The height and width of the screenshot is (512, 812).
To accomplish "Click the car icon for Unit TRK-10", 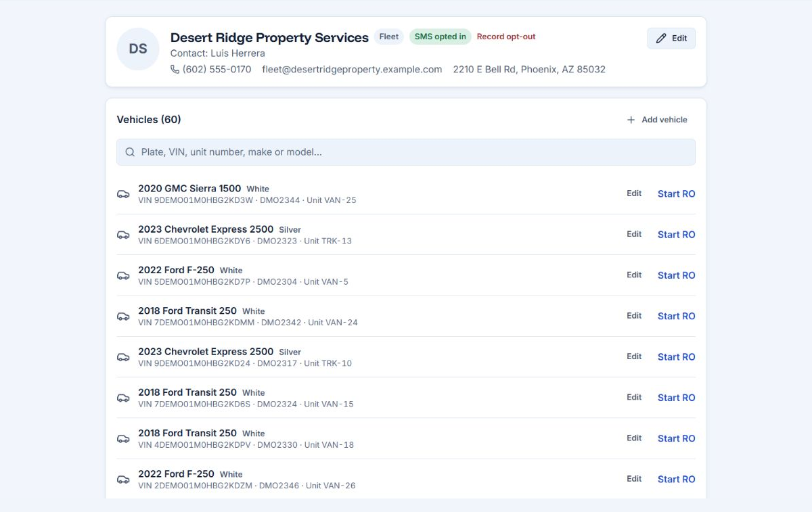I will (123, 357).
